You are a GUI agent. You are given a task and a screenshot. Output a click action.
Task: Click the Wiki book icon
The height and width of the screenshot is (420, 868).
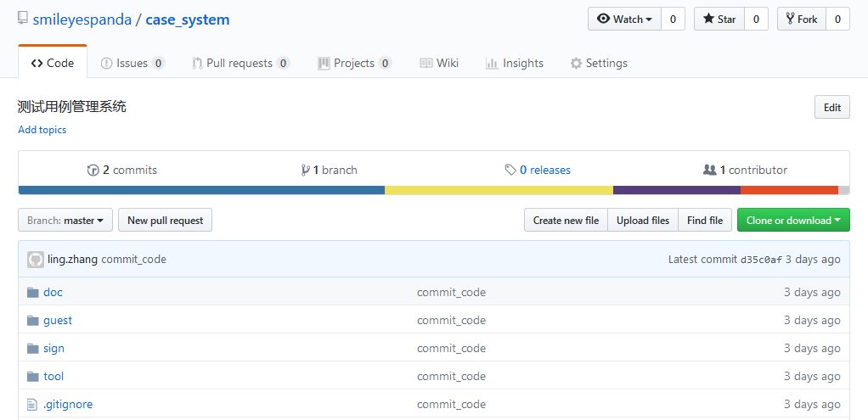tap(426, 63)
